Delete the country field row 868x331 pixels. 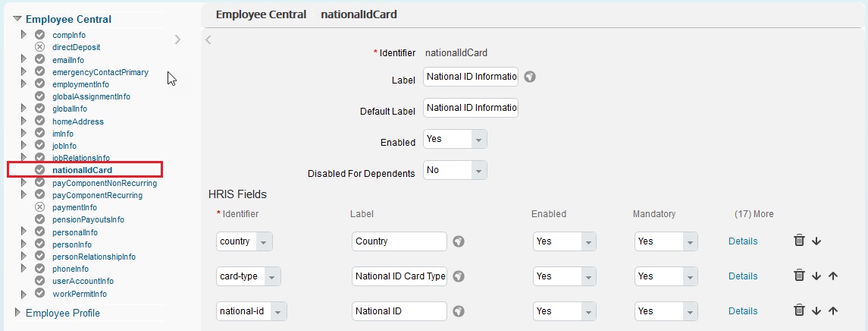(x=799, y=241)
